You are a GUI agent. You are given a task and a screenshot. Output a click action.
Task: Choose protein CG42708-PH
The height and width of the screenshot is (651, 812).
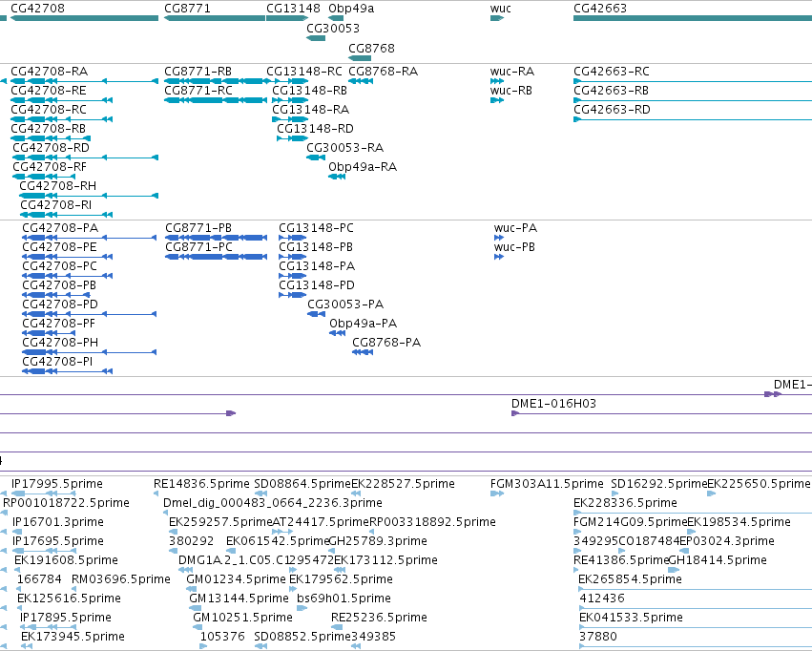pos(60,343)
